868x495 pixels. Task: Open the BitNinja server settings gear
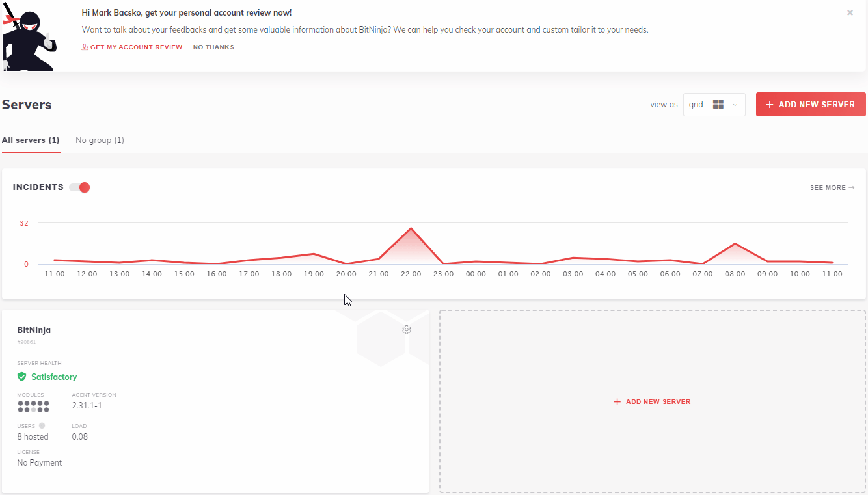407,330
